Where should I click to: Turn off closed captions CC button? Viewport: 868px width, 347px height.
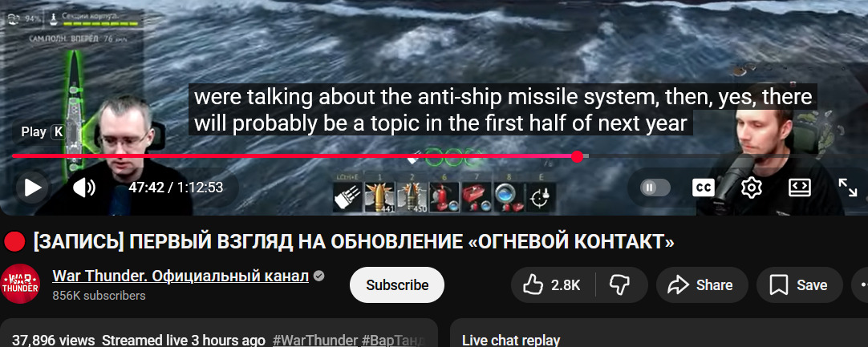click(x=703, y=188)
